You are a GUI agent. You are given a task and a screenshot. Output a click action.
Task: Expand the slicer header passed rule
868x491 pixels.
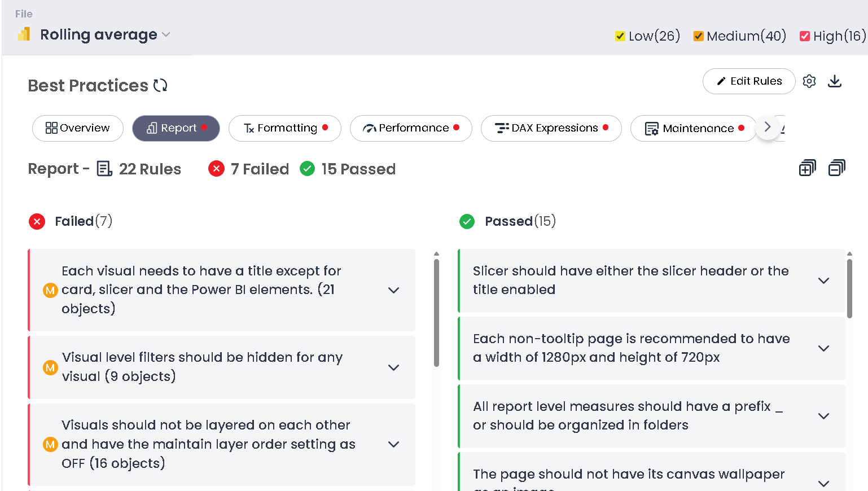pyautogui.click(x=823, y=280)
